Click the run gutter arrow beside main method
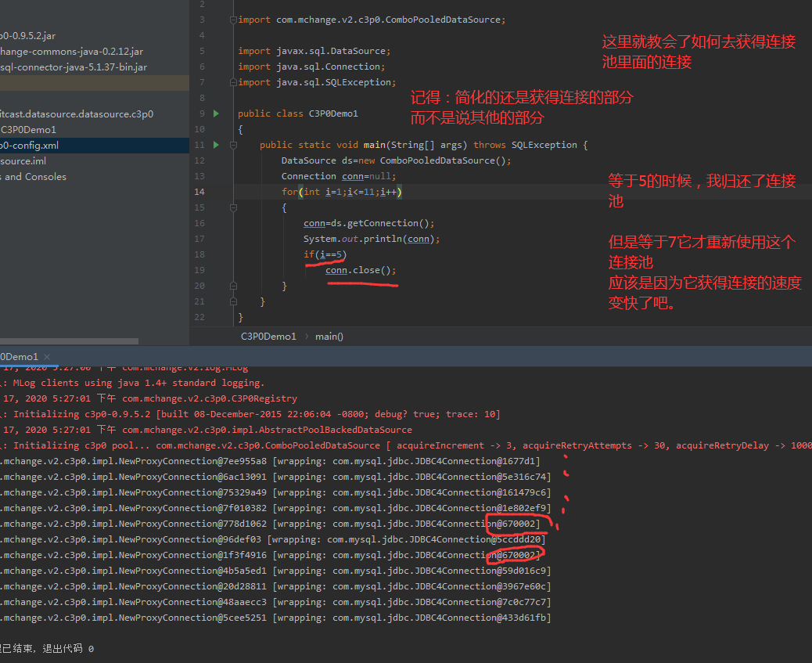The width and height of the screenshot is (812, 663). (x=217, y=145)
